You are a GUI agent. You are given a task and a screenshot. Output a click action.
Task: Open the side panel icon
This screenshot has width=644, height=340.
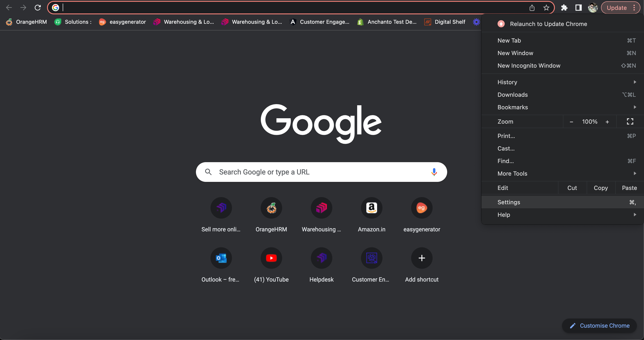tap(578, 8)
